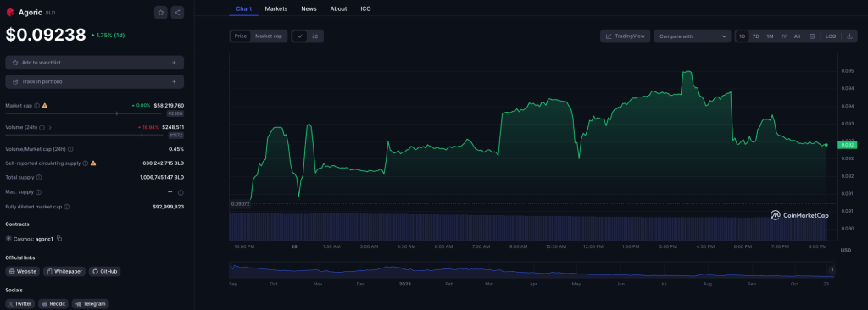Copy the Cosmos agoric1 contract address
The image size is (868, 310).
click(x=59, y=239)
